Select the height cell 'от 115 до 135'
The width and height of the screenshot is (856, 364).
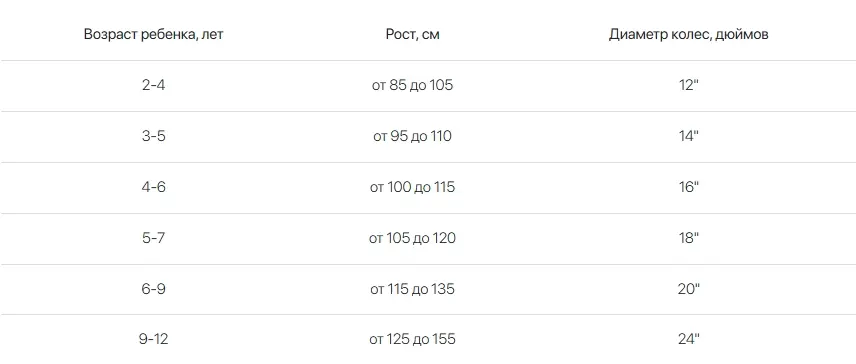click(x=412, y=289)
